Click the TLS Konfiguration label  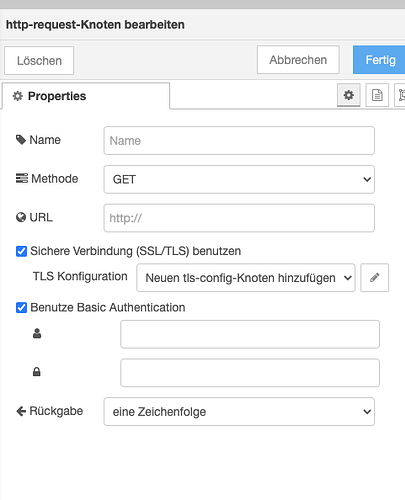[x=80, y=276]
